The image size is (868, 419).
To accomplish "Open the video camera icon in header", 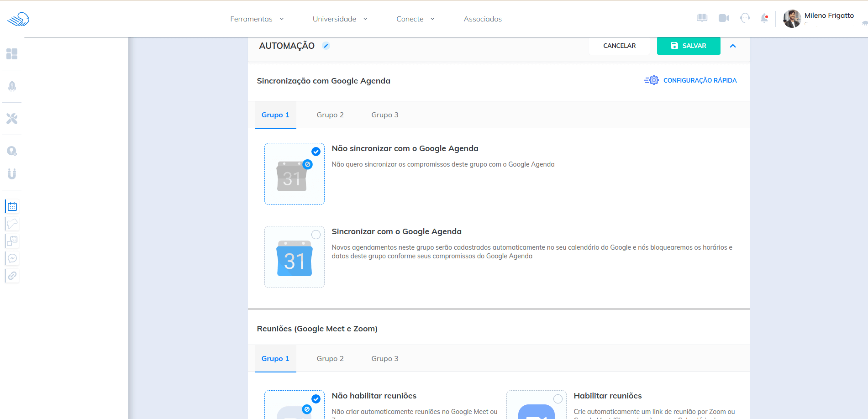I will [x=724, y=18].
